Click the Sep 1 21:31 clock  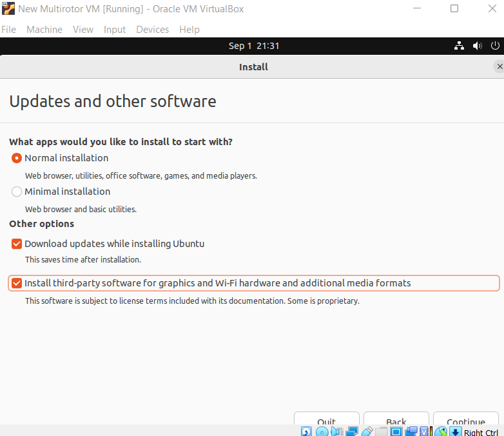click(x=253, y=46)
